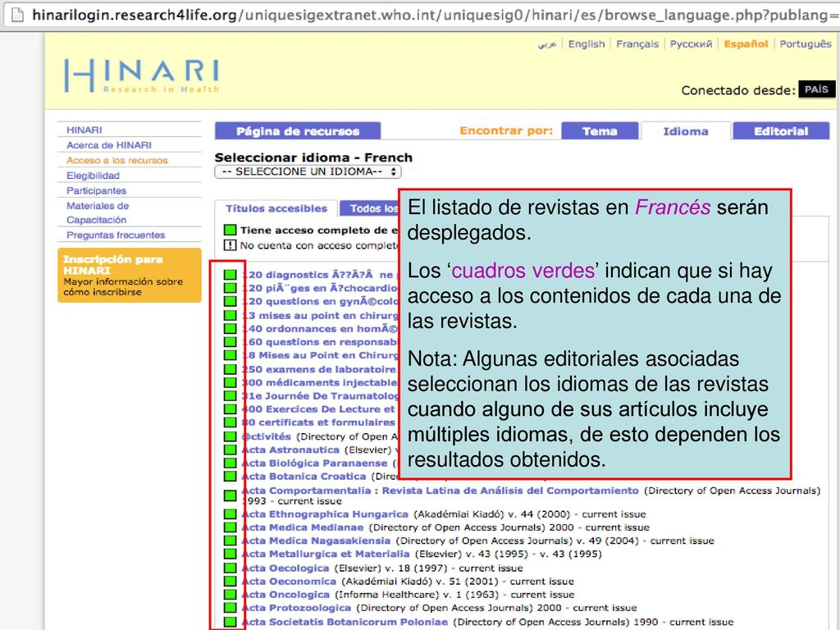Open Acceso a los recursos link
This screenshot has width=840, height=630.
tap(116, 160)
